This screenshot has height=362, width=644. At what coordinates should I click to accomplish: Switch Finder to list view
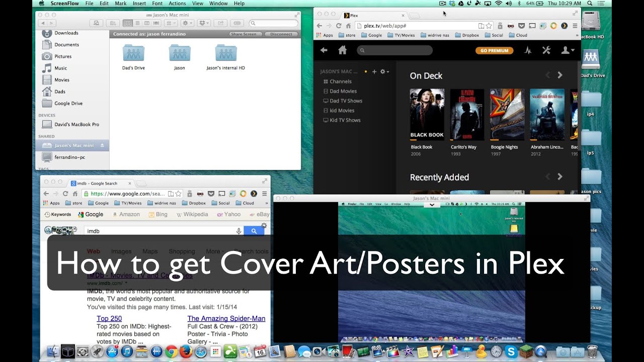(137, 23)
